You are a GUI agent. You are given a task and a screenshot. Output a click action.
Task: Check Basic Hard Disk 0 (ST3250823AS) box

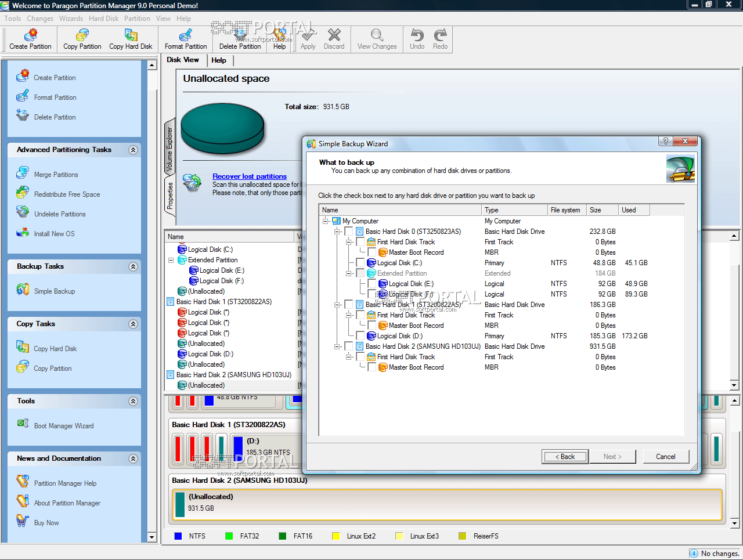349,232
